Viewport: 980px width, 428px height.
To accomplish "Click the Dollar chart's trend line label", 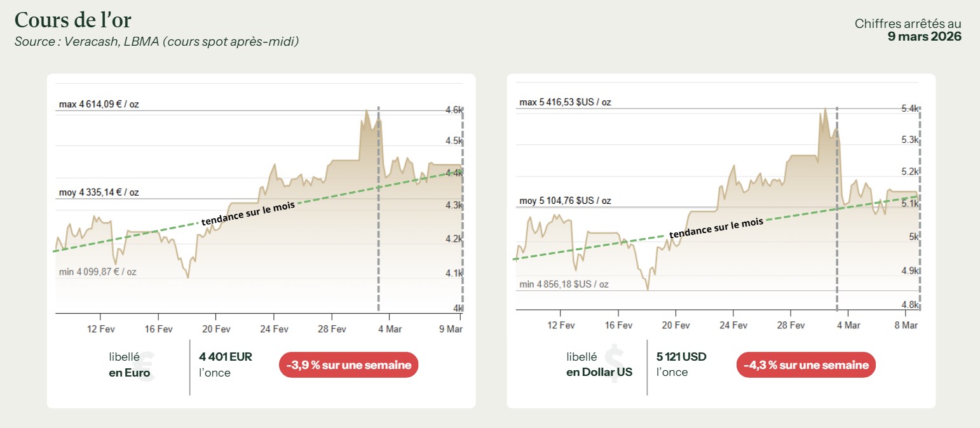I will (x=716, y=228).
